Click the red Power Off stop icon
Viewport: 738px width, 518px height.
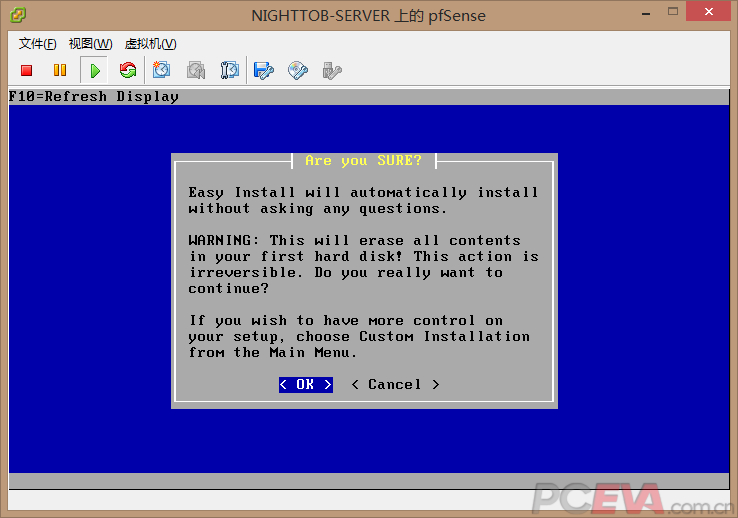[x=27, y=70]
